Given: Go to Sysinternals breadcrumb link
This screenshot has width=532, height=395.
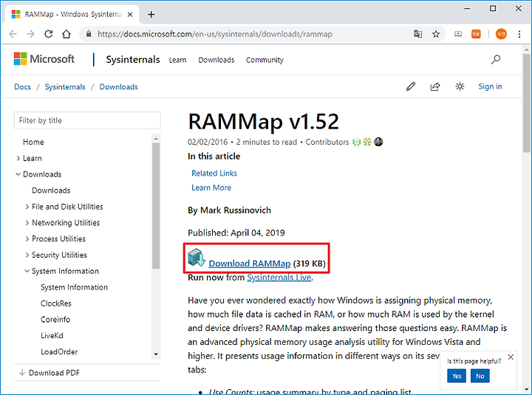Looking at the screenshot, I should [65, 87].
